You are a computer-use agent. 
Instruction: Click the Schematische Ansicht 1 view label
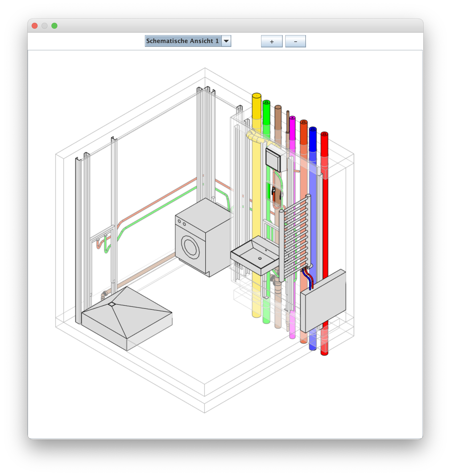[x=182, y=41]
